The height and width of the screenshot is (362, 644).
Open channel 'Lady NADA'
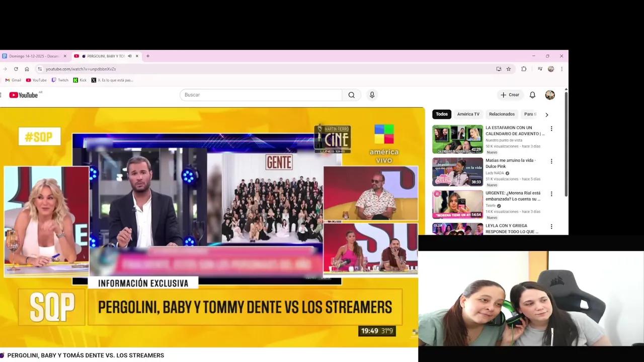coord(495,173)
